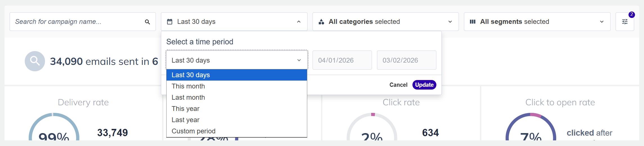Click the categories shapes icon
Image resolution: width=644 pixels, height=146 pixels.
coord(321,22)
